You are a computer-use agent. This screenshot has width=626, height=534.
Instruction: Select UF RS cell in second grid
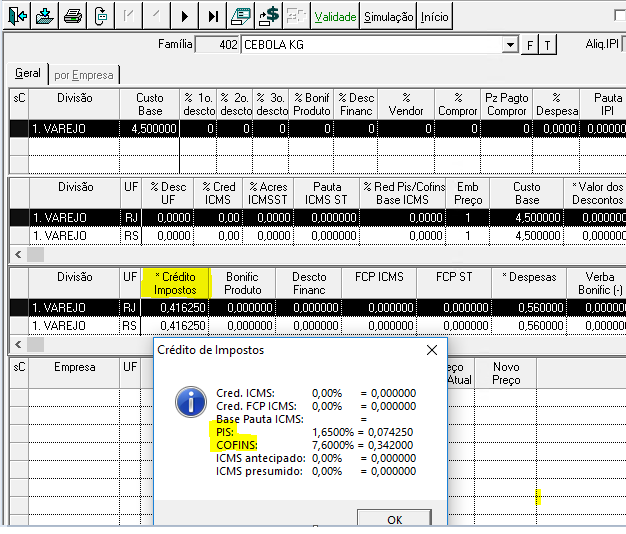131,235
